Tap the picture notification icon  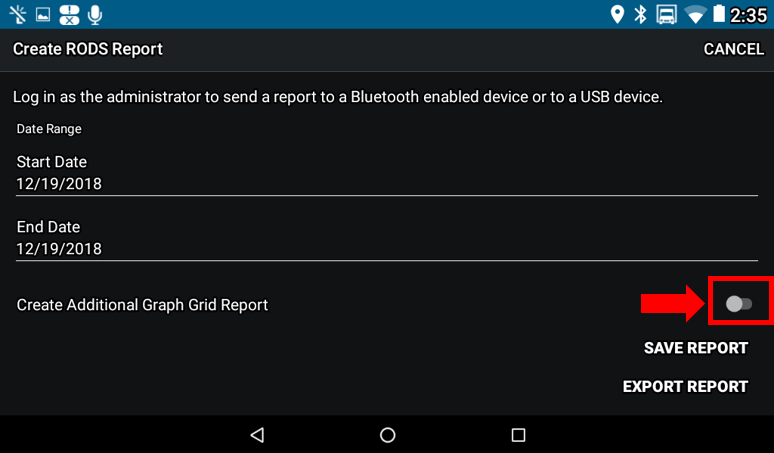(x=43, y=15)
